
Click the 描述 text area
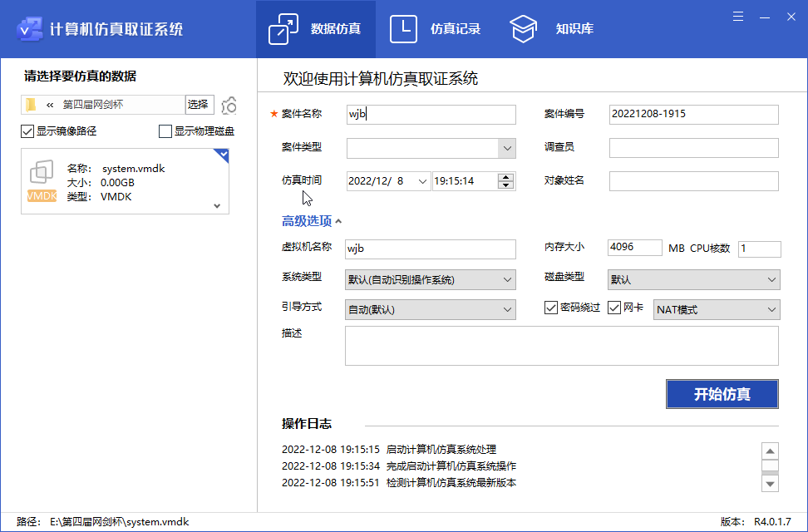(562, 346)
